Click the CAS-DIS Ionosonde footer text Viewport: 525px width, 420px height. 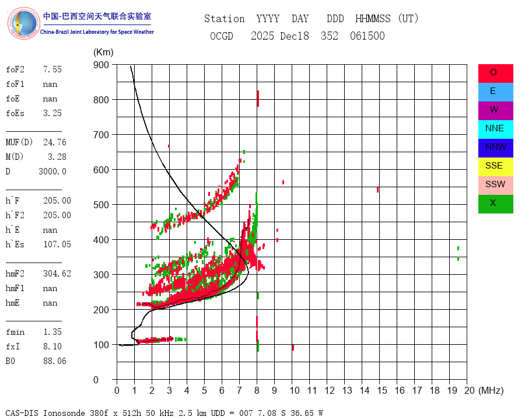point(164,413)
